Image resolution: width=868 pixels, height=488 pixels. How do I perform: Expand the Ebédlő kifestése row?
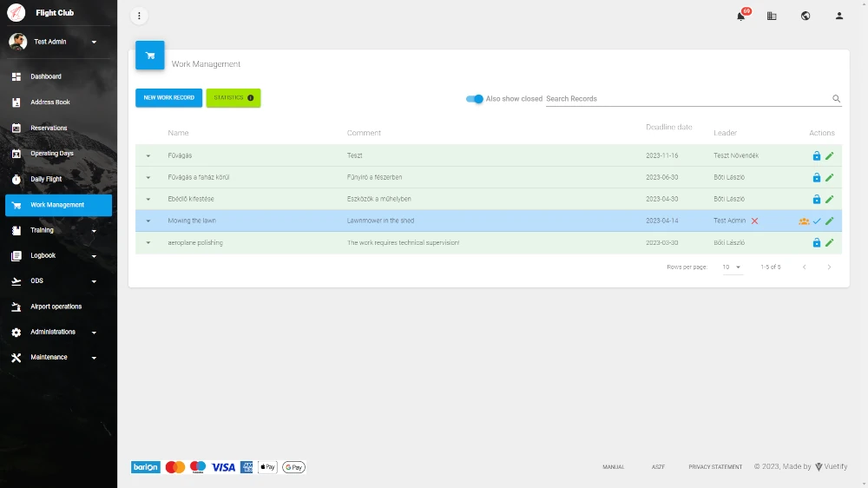[148, 199]
